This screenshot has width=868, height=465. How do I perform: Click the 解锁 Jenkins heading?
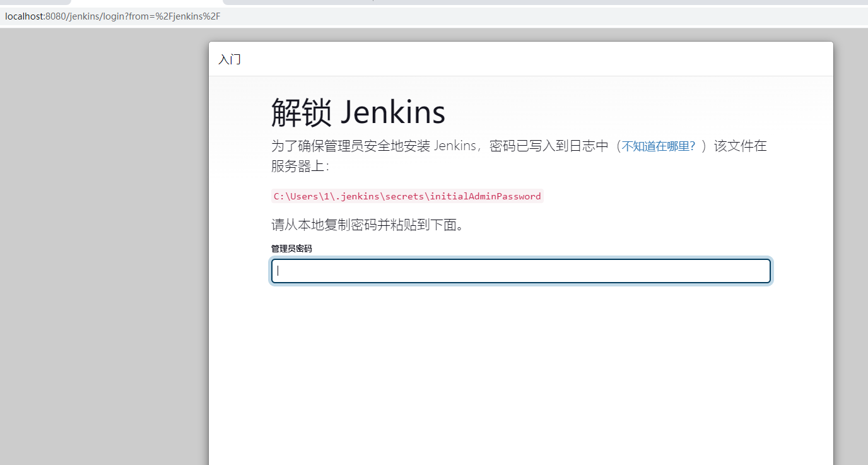[x=358, y=112]
